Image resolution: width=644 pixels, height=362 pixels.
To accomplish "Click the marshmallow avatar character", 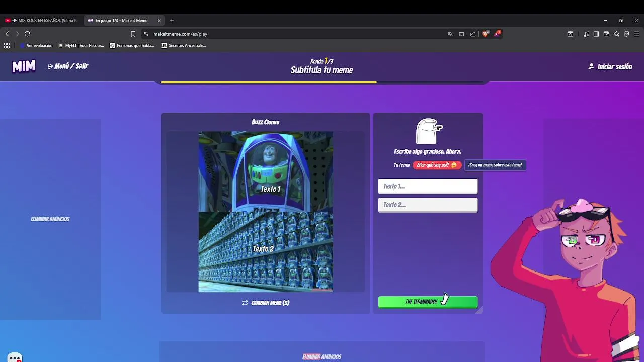I will click(429, 132).
